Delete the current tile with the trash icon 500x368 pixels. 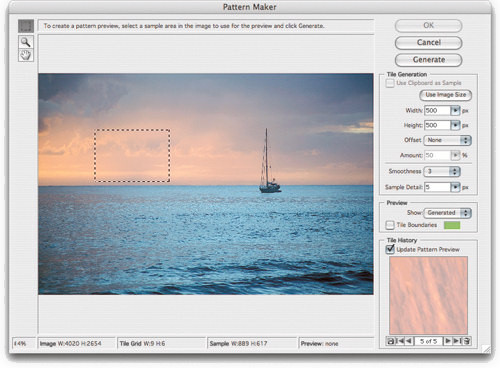point(466,341)
